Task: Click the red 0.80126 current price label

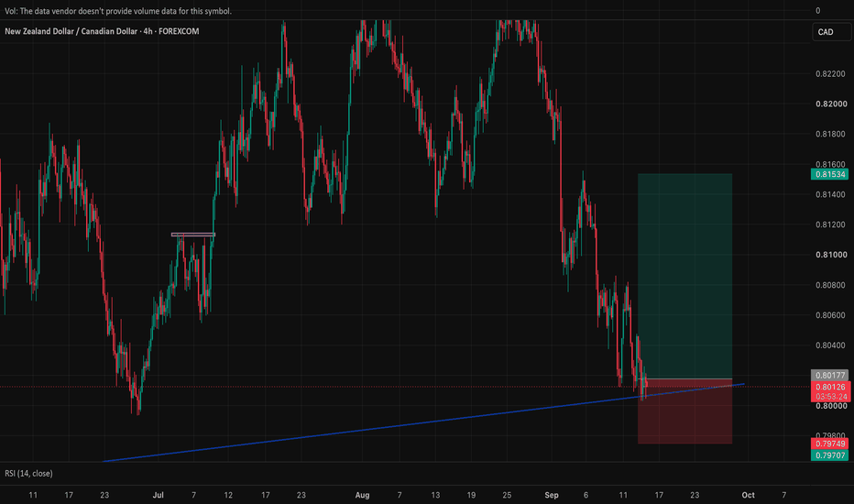Action: 830,387
